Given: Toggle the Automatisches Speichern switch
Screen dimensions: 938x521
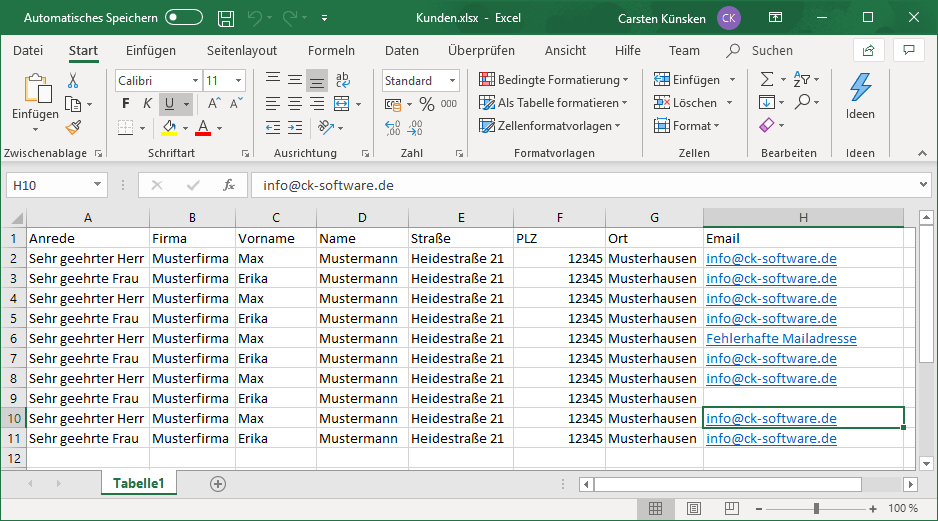Looking at the screenshot, I should point(184,18).
